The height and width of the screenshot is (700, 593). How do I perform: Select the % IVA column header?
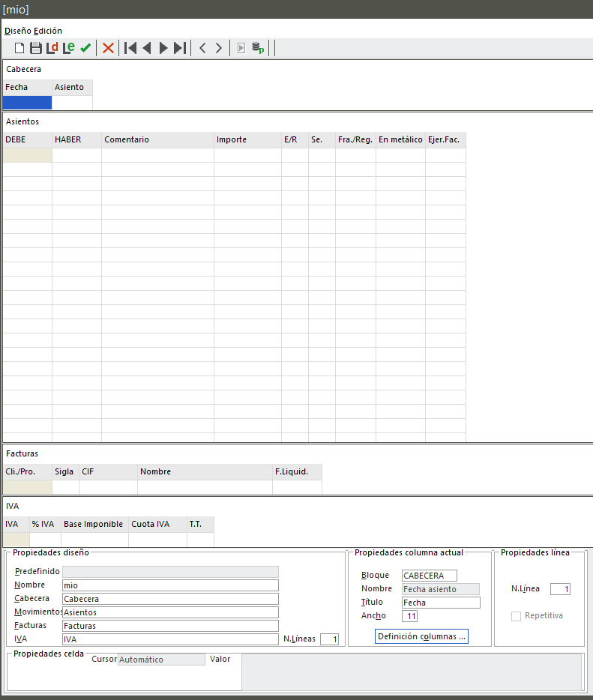click(46, 524)
